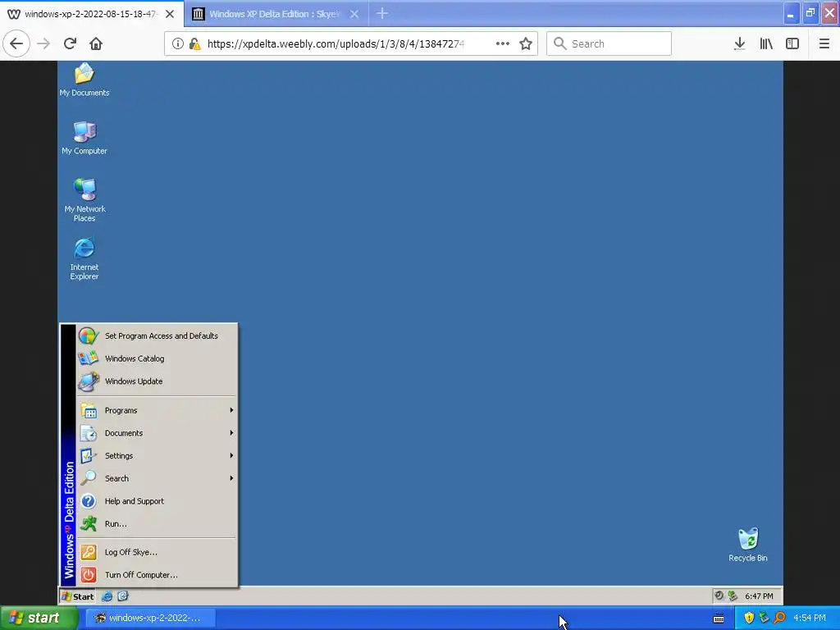
Task: Open the Recycle Bin icon
Action: click(x=748, y=545)
